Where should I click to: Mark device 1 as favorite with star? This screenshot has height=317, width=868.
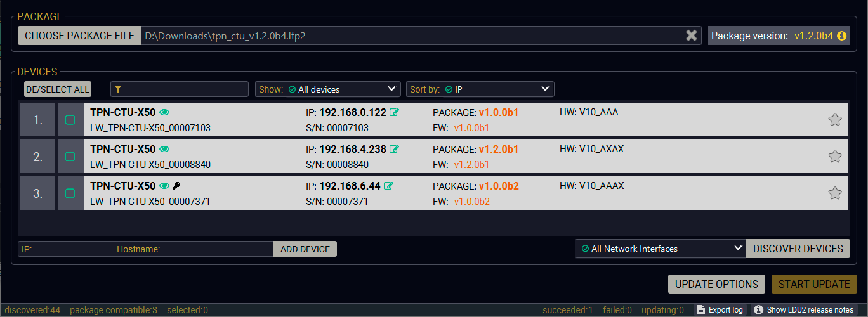[x=835, y=119]
